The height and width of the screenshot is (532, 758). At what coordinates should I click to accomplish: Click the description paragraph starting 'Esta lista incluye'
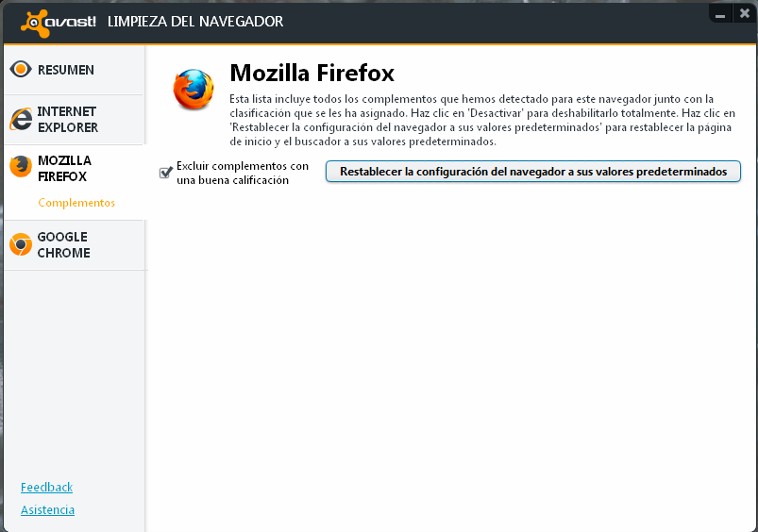(x=482, y=121)
